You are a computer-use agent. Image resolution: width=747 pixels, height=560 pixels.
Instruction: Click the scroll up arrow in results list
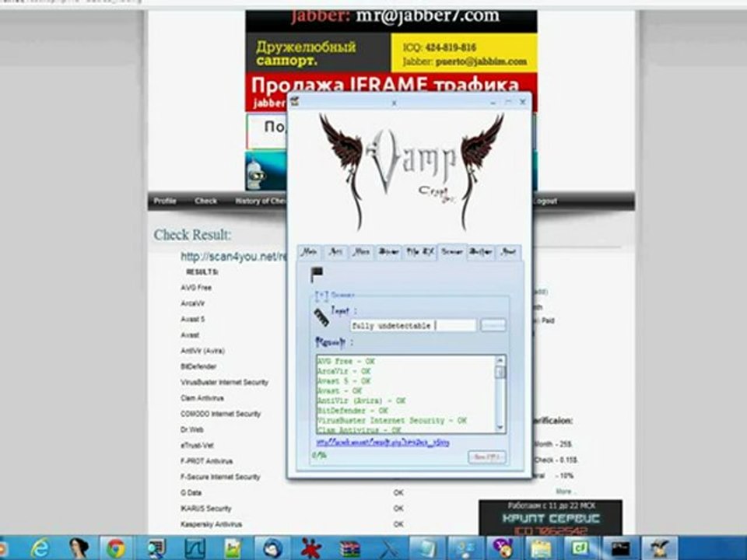tap(500, 360)
